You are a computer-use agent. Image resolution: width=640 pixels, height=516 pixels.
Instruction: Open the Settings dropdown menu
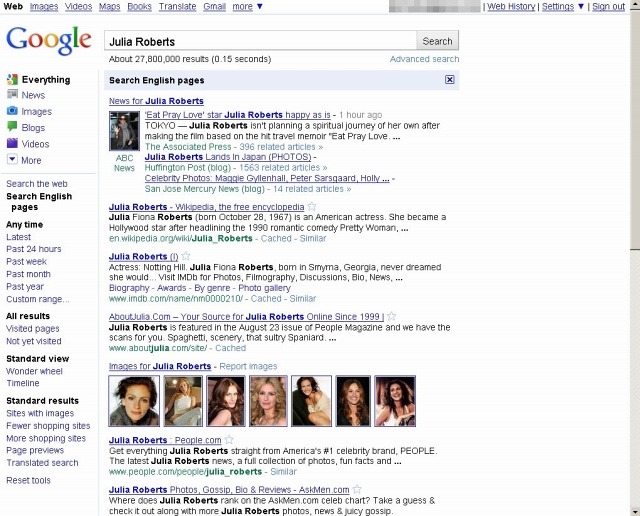pyautogui.click(x=563, y=7)
